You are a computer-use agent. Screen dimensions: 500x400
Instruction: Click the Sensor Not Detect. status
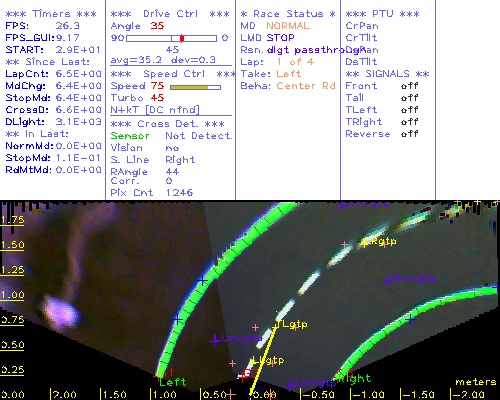pos(171,136)
